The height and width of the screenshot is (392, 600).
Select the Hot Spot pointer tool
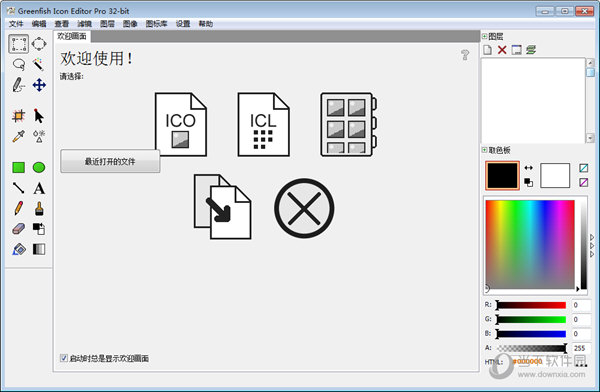click(39, 116)
